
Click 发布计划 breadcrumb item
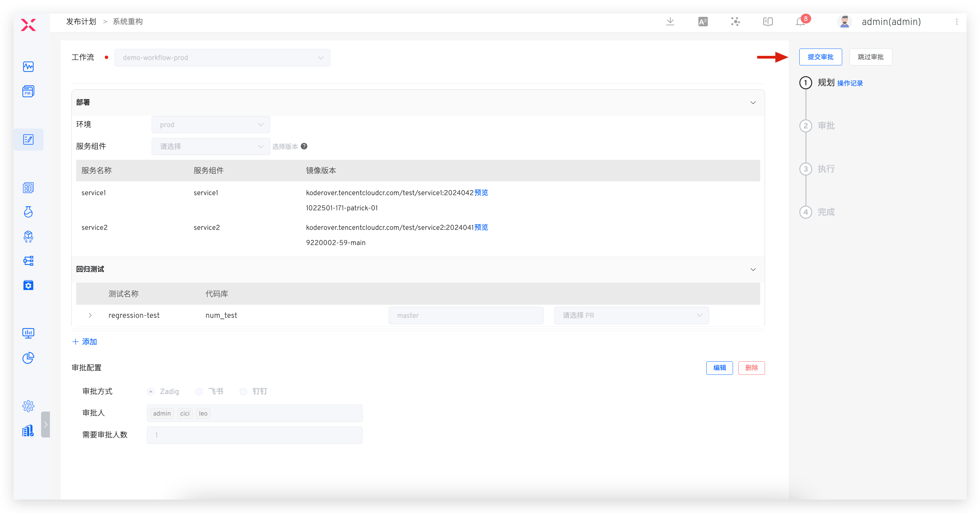point(81,22)
